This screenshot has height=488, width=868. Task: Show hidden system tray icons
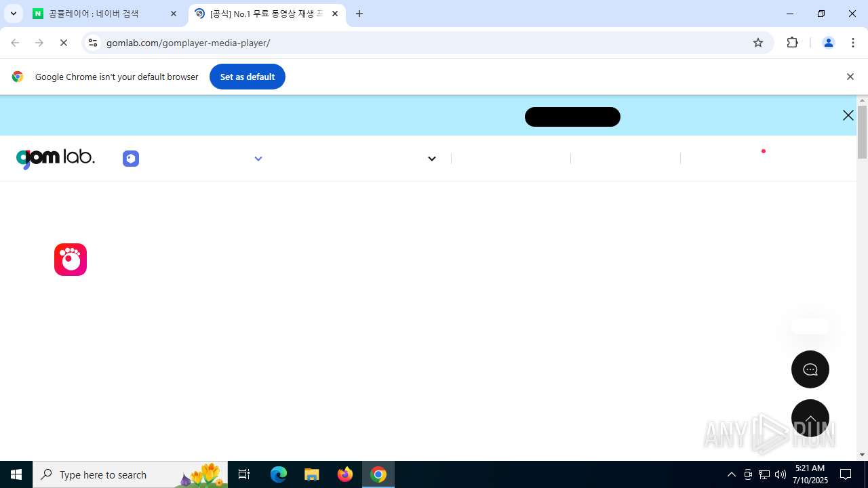[731, 474]
